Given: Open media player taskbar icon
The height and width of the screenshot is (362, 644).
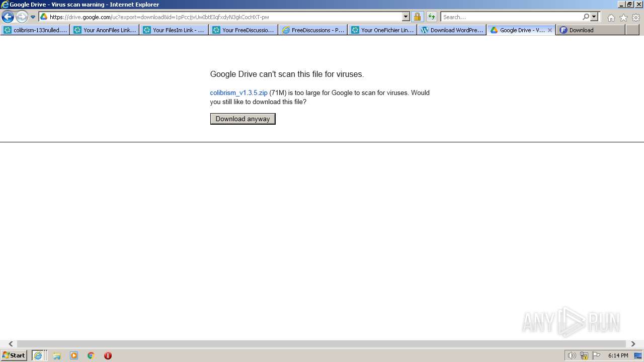Looking at the screenshot, I should pos(74,355).
